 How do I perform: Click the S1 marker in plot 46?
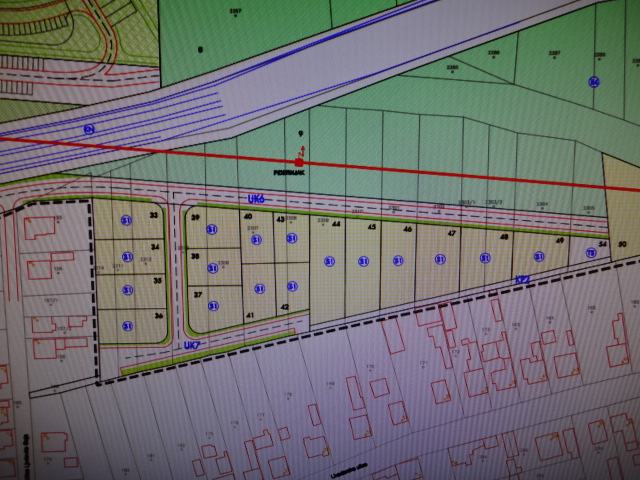coord(398,260)
